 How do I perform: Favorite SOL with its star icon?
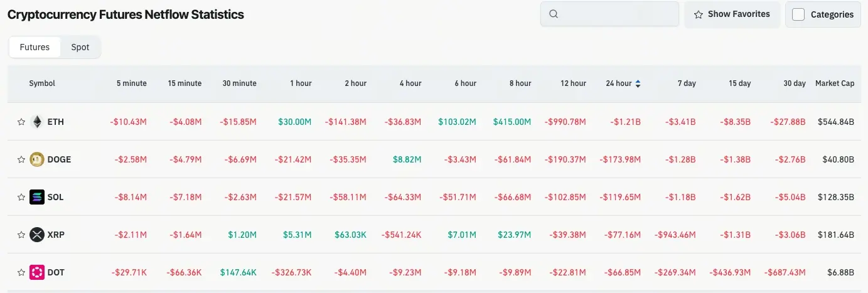pyautogui.click(x=21, y=197)
